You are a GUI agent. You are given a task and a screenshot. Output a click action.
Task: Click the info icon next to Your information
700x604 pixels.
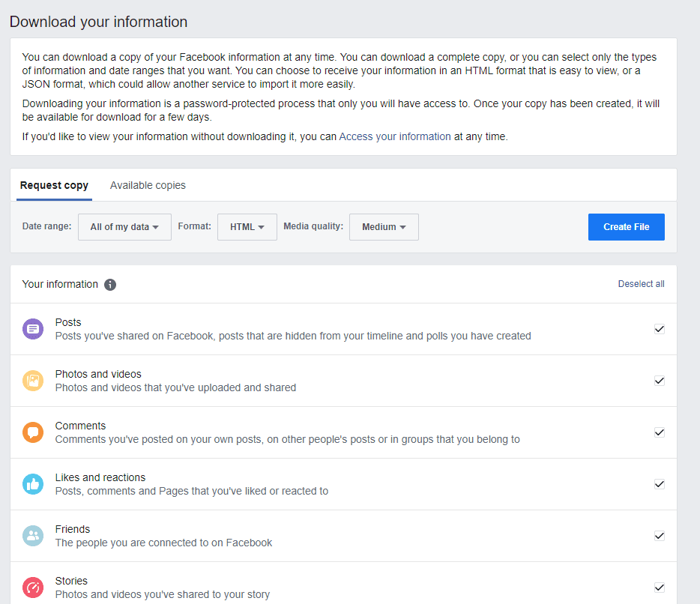coord(110,284)
